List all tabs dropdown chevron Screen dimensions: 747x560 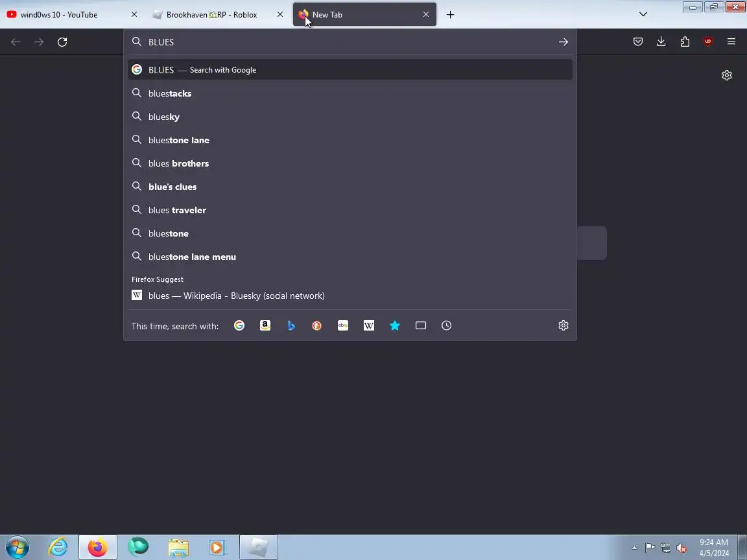tap(643, 14)
